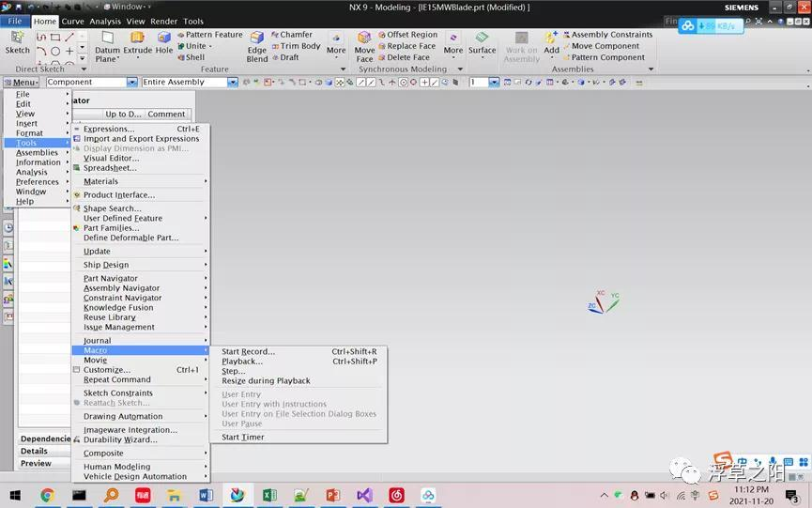Click Replace Face tool
812x508 pixels.
pos(407,46)
